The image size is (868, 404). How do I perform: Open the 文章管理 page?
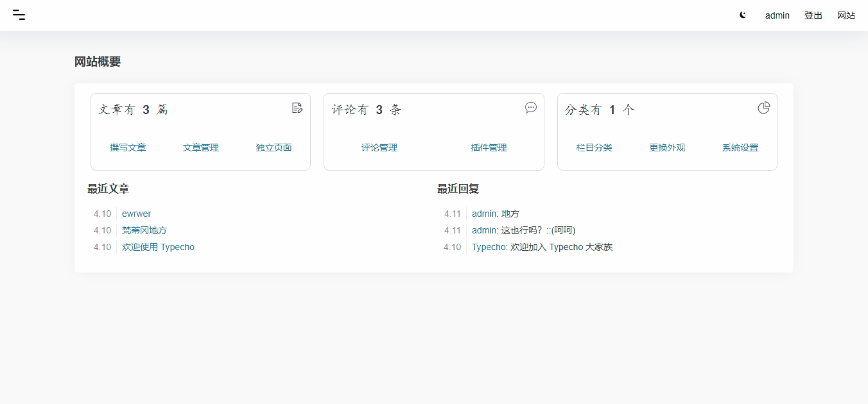pos(200,147)
